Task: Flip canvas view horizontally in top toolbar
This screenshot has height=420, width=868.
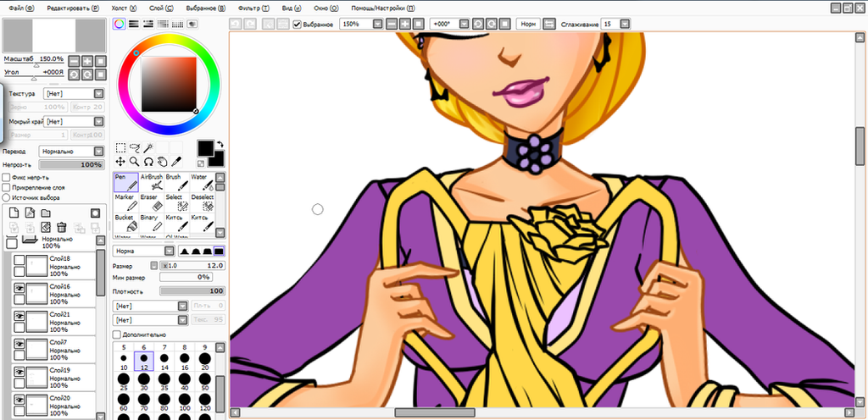Action: click(549, 25)
